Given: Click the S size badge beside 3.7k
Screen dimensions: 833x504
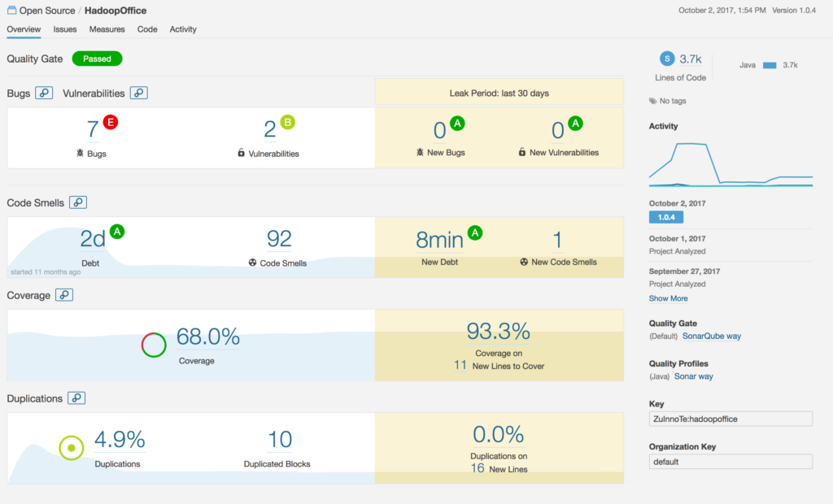Looking at the screenshot, I should pyautogui.click(x=667, y=59).
